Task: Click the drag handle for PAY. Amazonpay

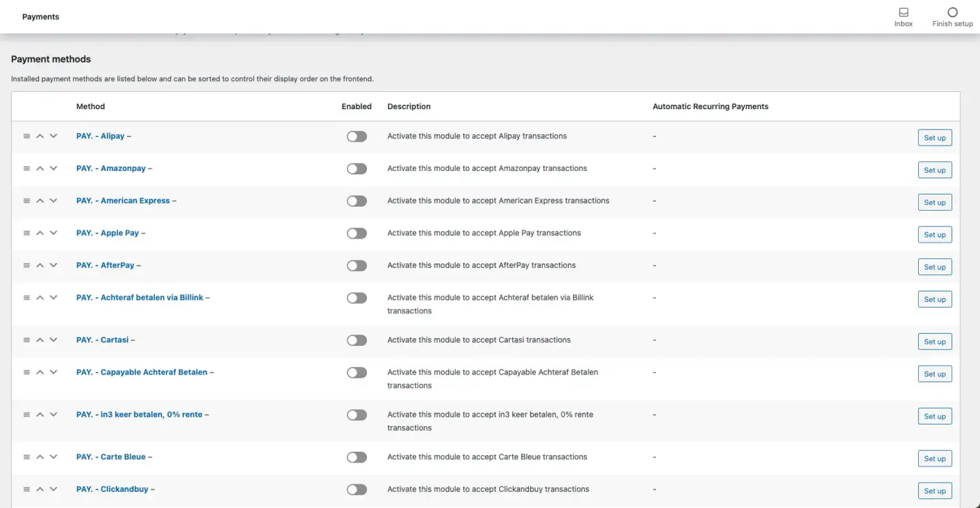Action: [x=27, y=168]
